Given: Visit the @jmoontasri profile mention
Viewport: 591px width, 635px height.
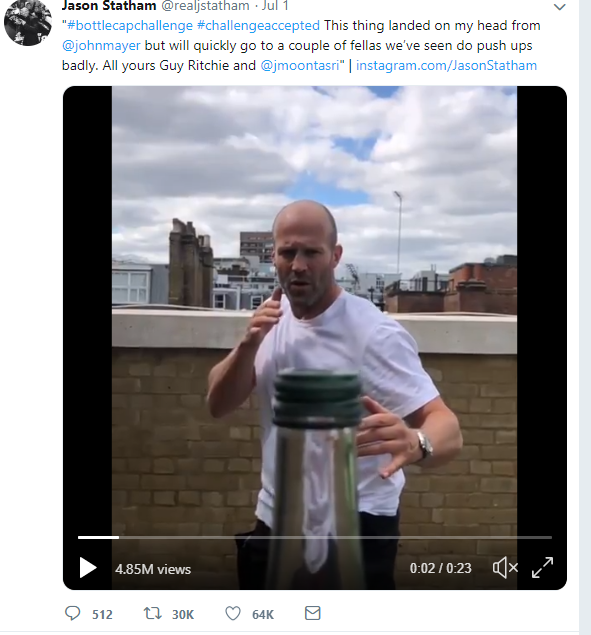Looking at the screenshot, I should coord(300,65).
